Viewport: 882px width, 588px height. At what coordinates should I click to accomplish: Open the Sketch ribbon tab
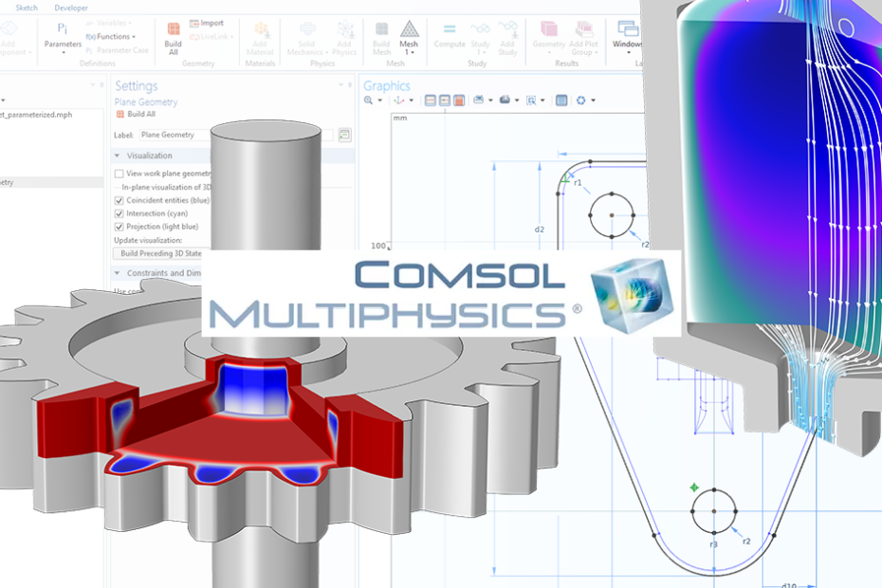pyautogui.click(x=27, y=8)
